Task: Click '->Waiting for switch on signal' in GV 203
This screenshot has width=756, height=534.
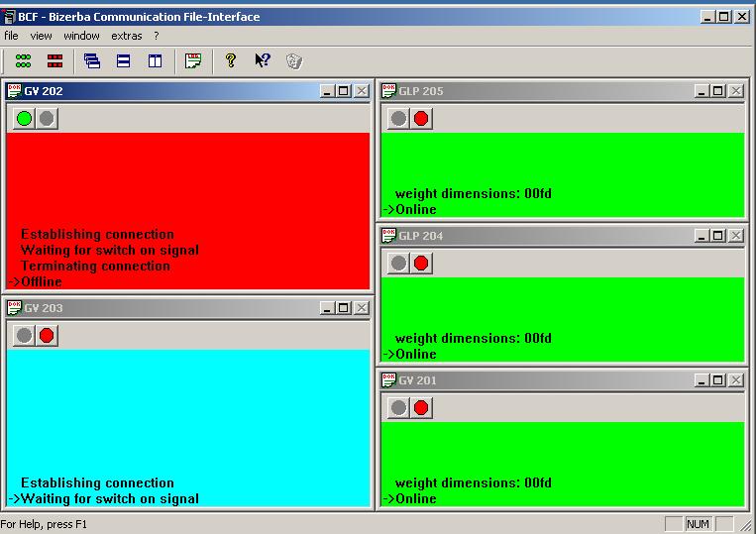Action: (x=104, y=498)
